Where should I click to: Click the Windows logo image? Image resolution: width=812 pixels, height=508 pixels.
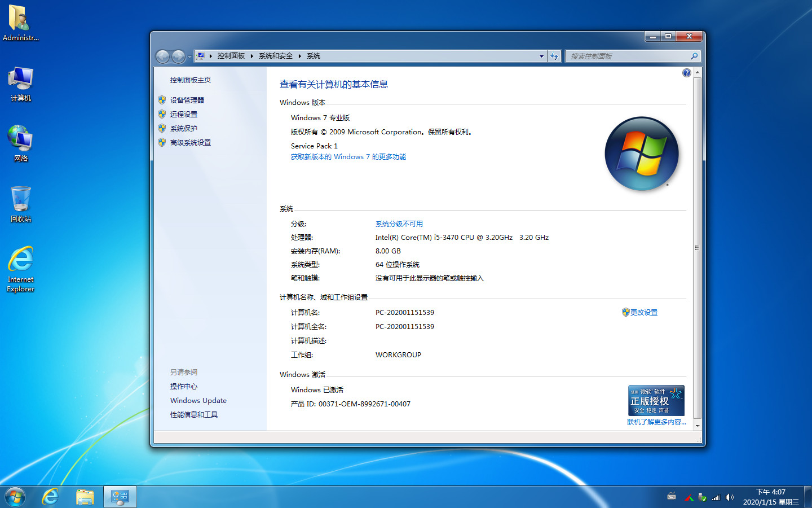pyautogui.click(x=642, y=154)
